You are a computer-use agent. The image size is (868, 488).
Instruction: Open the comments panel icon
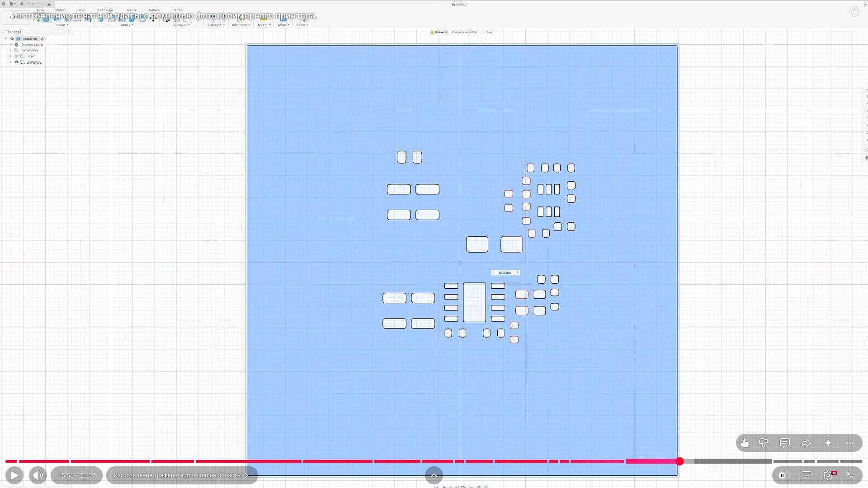(x=785, y=443)
